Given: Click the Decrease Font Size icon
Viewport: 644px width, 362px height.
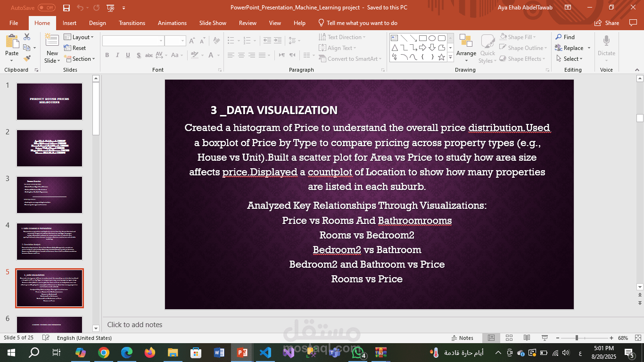Looking at the screenshot, I should tap(203, 41).
